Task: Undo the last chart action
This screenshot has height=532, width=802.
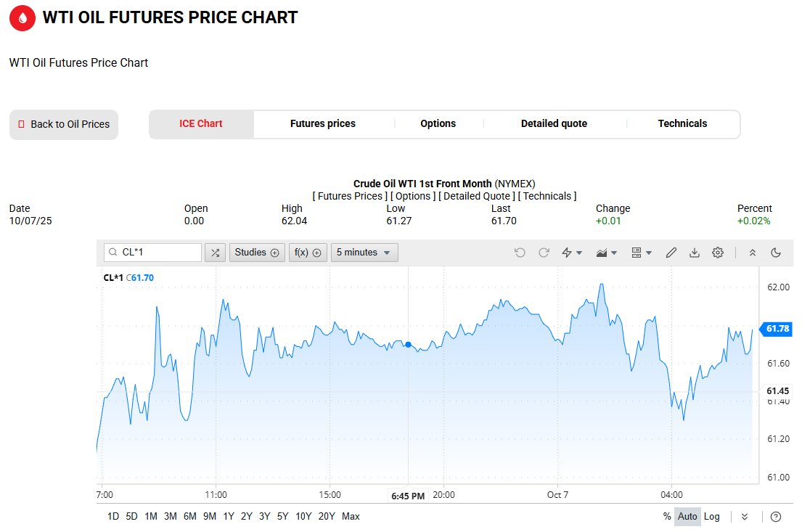Action: click(x=520, y=253)
